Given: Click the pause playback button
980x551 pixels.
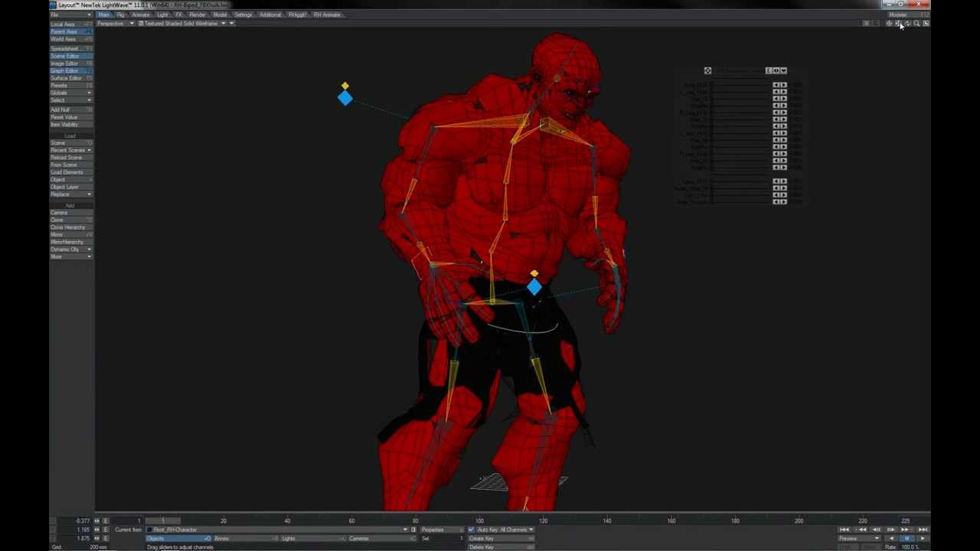Looking at the screenshot, I should pos(906,539).
